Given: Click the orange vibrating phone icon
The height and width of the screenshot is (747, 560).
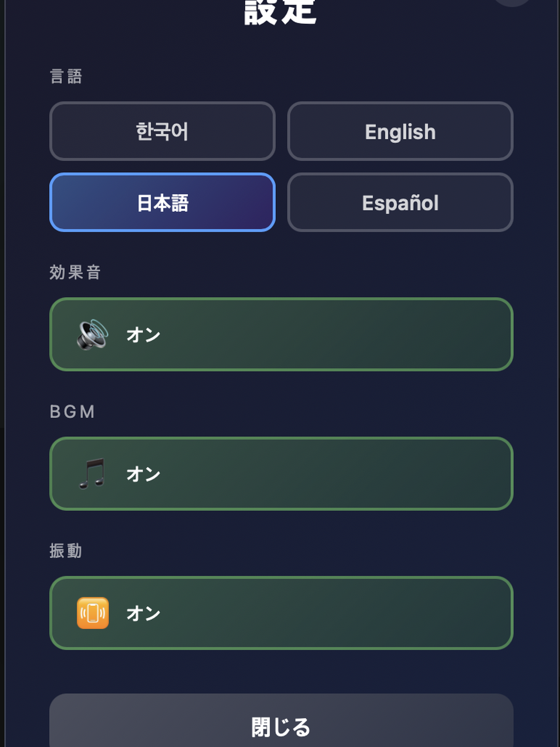Looking at the screenshot, I should (93, 613).
